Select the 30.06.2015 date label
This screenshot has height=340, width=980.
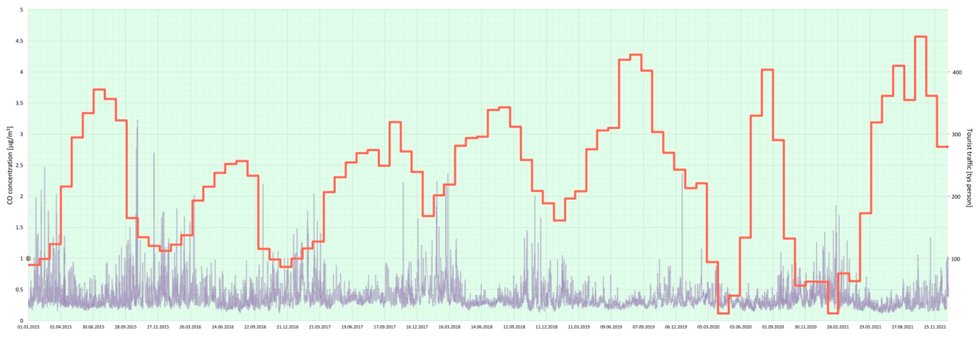(x=93, y=327)
